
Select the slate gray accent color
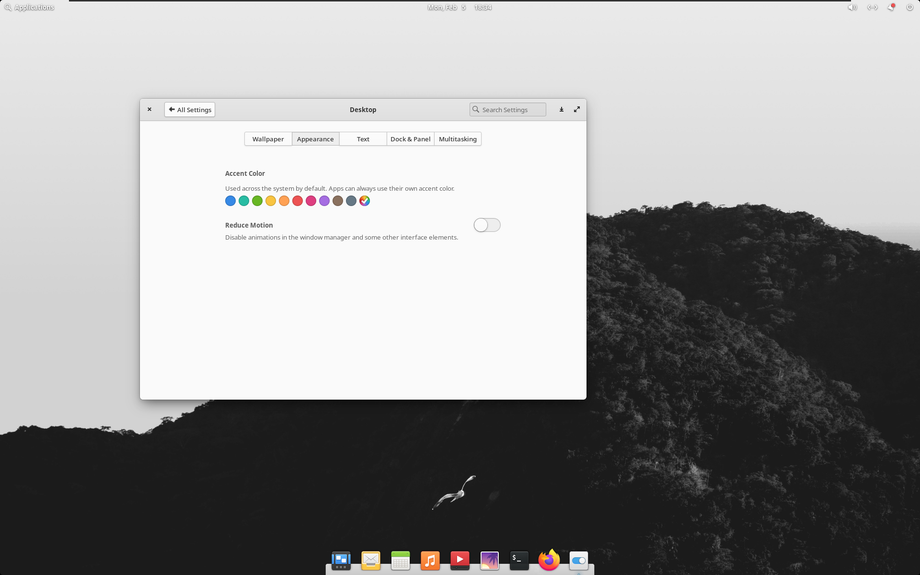[x=351, y=201]
